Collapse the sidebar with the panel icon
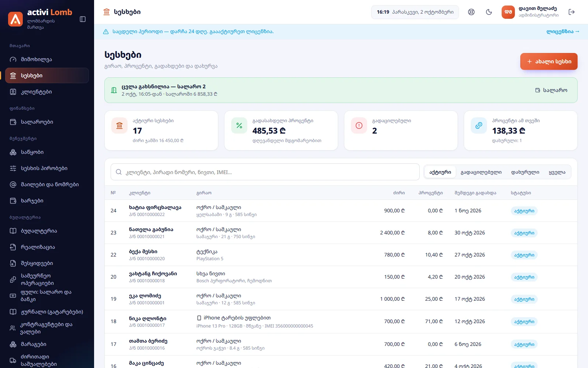The width and height of the screenshot is (588, 368). click(x=83, y=19)
